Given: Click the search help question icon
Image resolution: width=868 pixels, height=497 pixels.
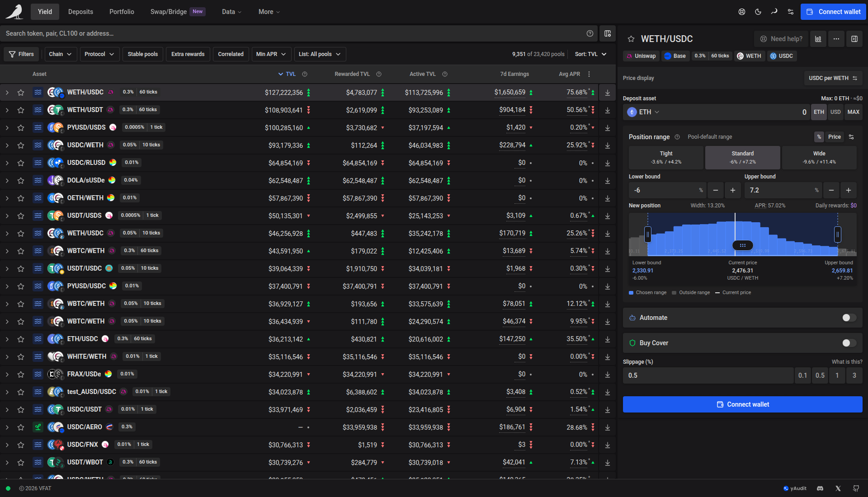Looking at the screenshot, I should pyautogui.click(x=590, y=33).
